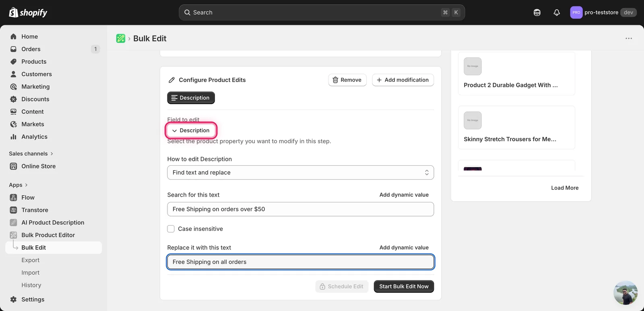Open the AI Product Description app
This screenshot has height=311, width=644.
pyautogui.click(x=53, y=222)
